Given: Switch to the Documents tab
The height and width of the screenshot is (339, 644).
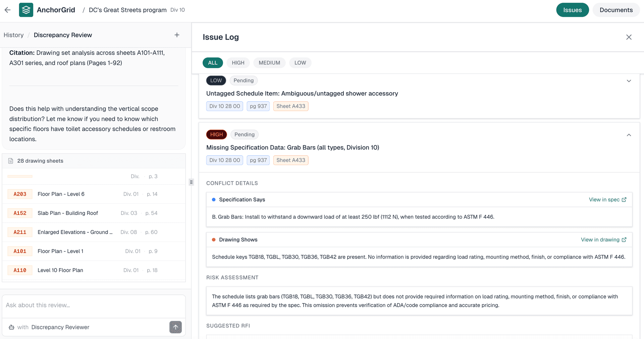Looking at the screenshot, I should (616, 10).
